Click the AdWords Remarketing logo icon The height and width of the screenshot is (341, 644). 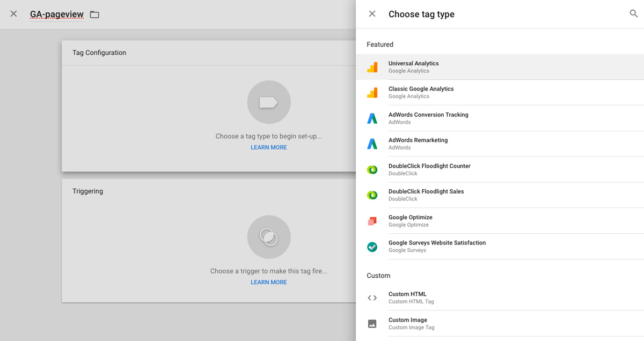pos(372,144)
